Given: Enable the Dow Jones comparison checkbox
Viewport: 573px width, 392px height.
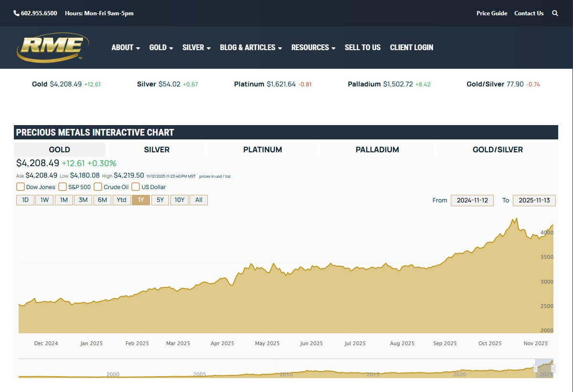Looking at the screenshot, I should pos(21,187).
